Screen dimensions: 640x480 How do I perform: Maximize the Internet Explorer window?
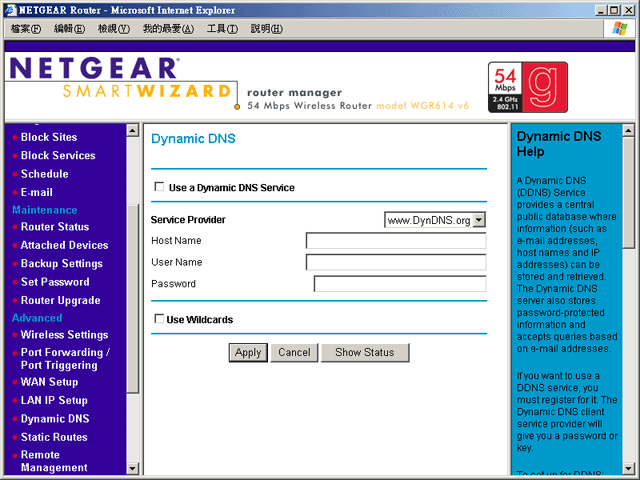pyautogui.click(x=614, y=10)
